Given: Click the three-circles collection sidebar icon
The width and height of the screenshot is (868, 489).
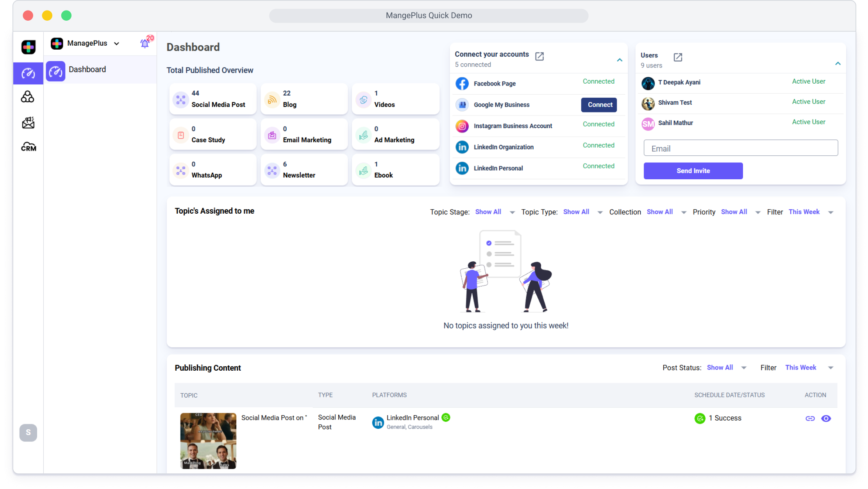Looking at the screenshot, I should point(28,97).
